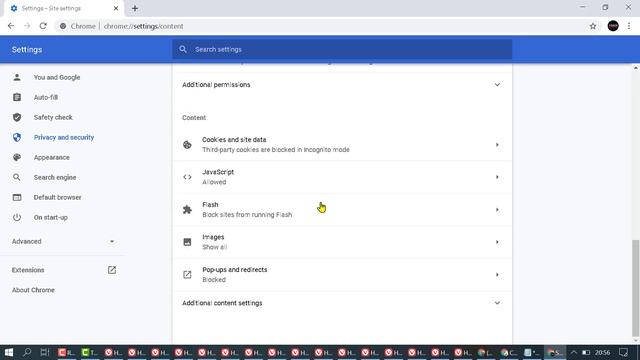Click the Default browser window icon
This screenshot has height=360, width=640.
17,197
